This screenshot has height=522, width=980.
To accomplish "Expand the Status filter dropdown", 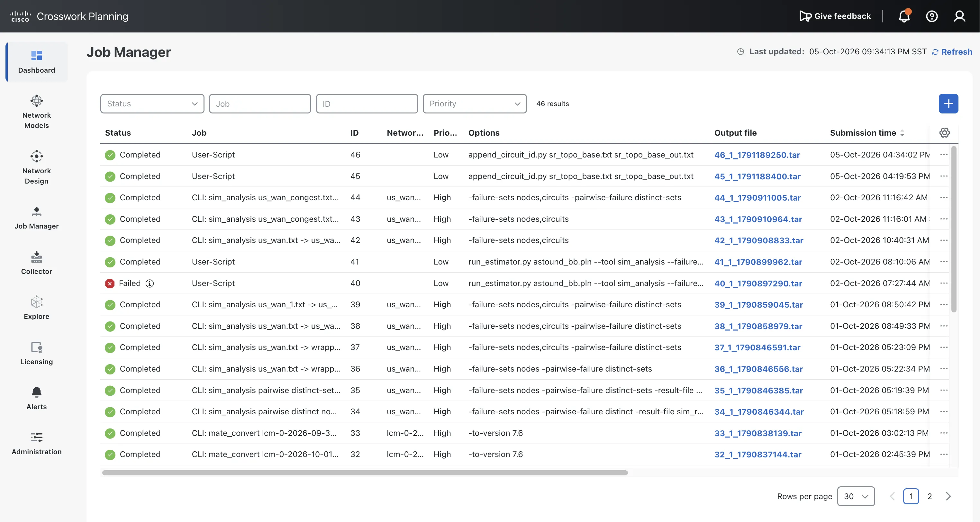I will coord(152,104).
